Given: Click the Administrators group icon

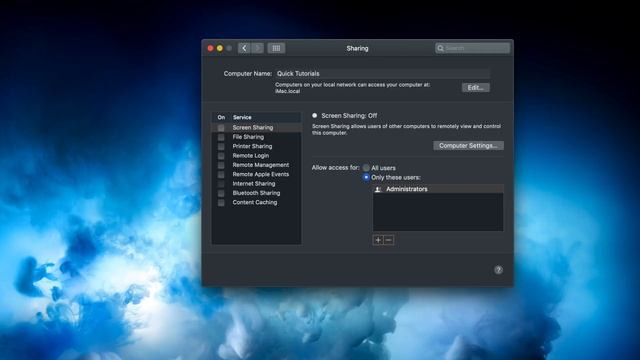Looking at the screenshot, I should [x=378, y=189].
